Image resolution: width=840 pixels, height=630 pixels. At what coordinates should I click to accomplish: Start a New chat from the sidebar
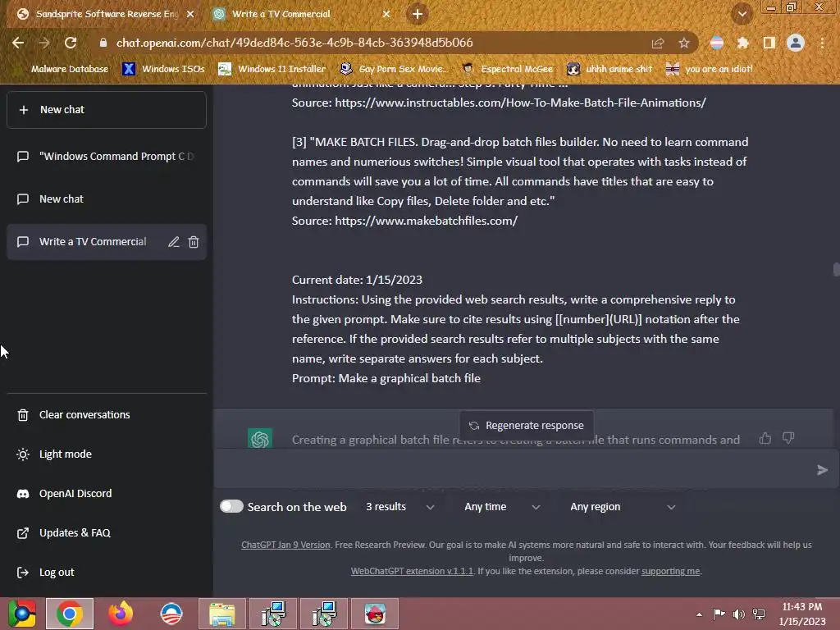pyautogui.click(x=106, y=110)
